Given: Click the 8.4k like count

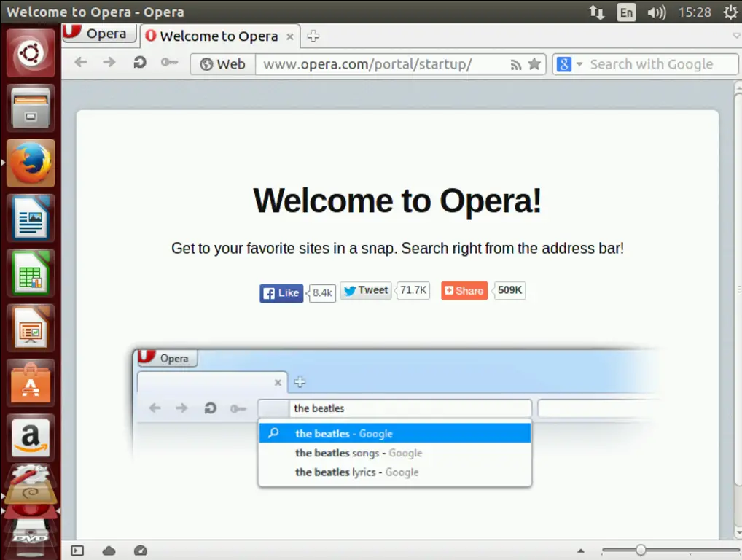Looking at the screenshot, I should click(321, 293).
